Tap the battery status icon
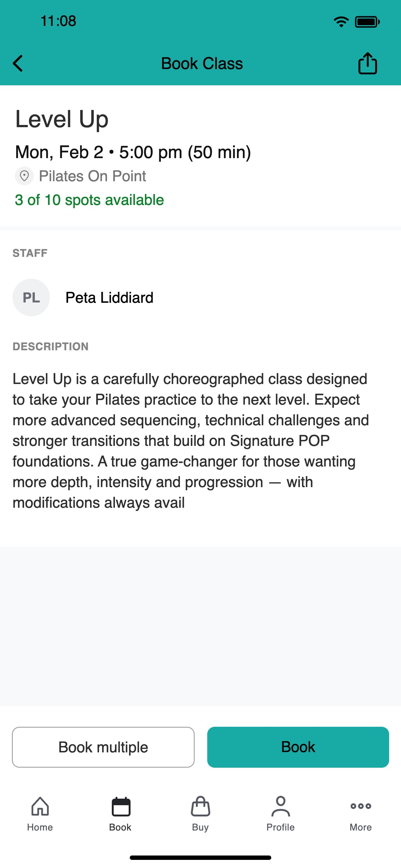This screenshot has height=868, width=401. tap(367, 22)
